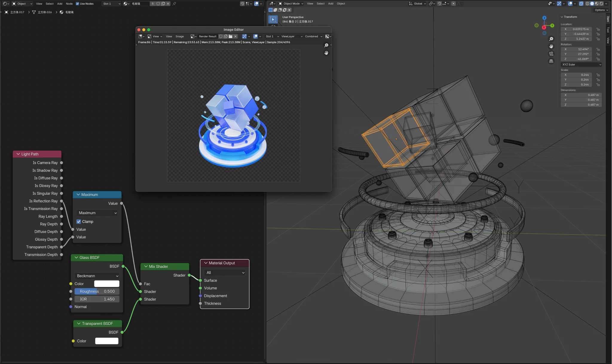This screenshot has height=364, width=612.
Task: Drag the Roughness slider to adjust value
Action: pos(97,291)
